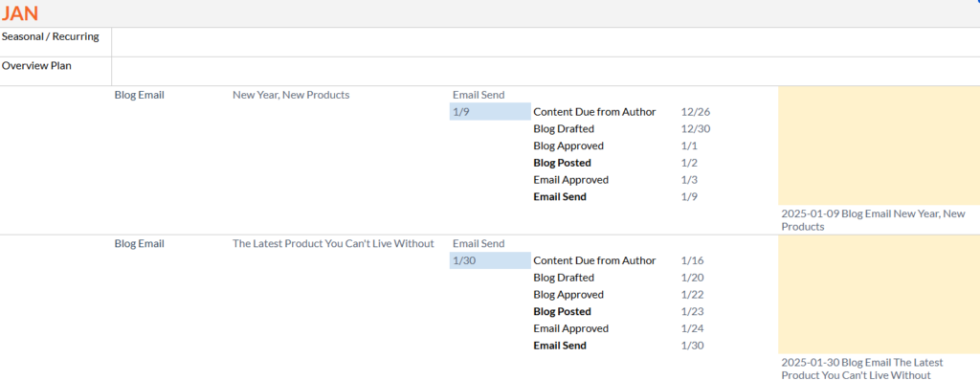Click bold Email Send dated 1/30

(x=560, y=346)
